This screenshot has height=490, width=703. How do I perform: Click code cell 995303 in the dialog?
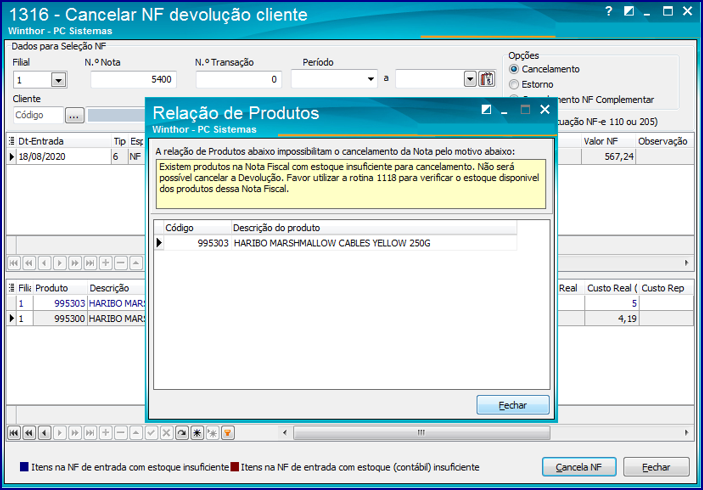click(197, 243)
